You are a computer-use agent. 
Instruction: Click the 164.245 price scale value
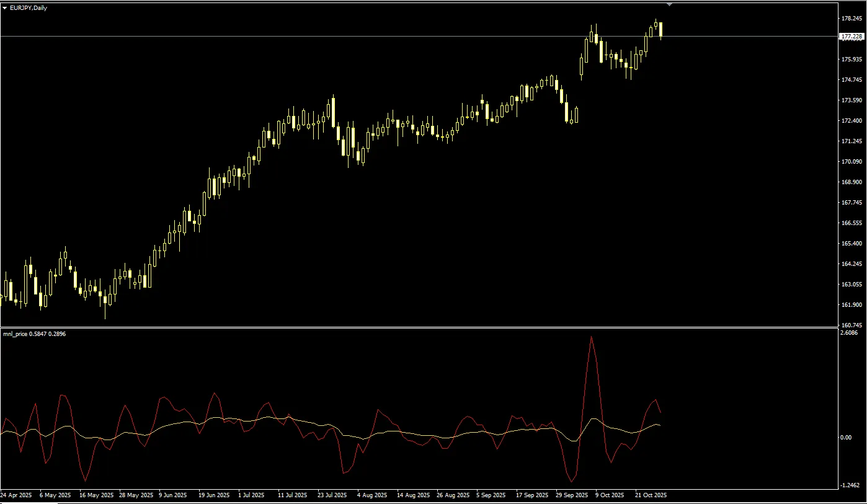pyautogui.click(x=851, y=264)
